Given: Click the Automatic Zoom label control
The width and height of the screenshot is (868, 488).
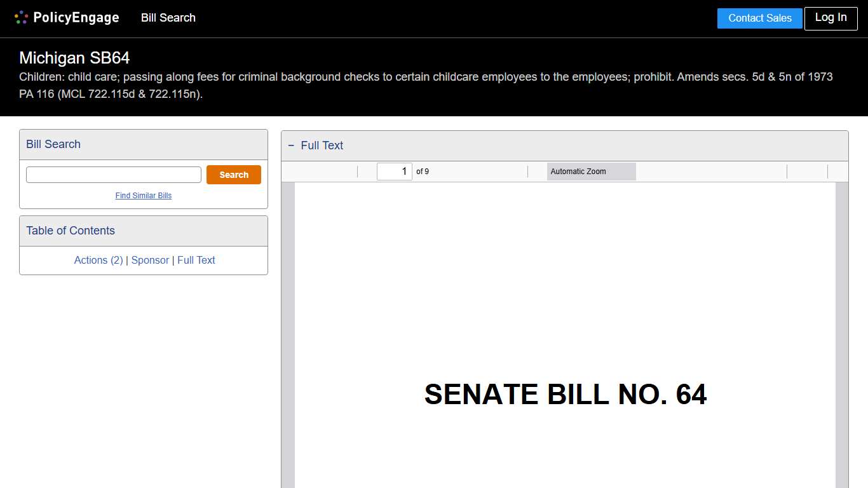Looking at the screenshot, I should click(x=578, y=171).
